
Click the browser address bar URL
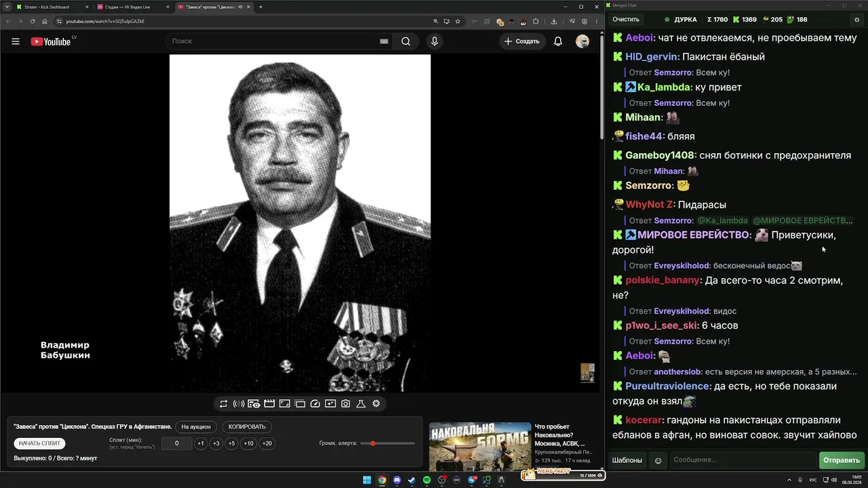point(105,21)
